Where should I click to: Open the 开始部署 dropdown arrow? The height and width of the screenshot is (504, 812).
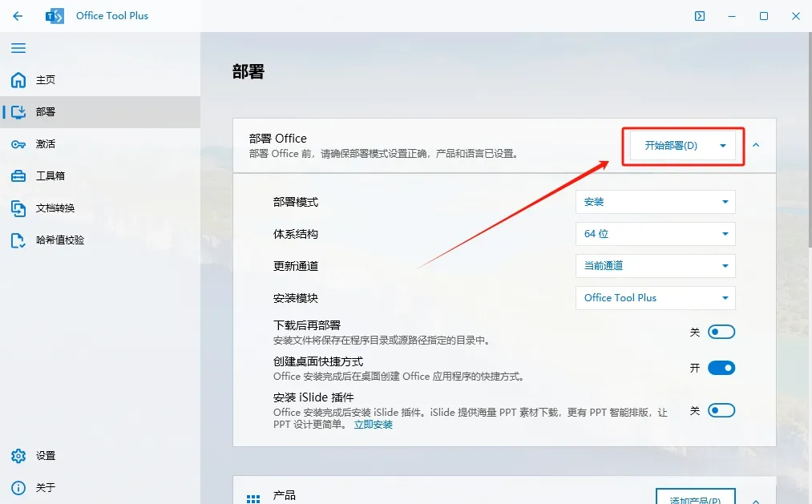[723, 145]
